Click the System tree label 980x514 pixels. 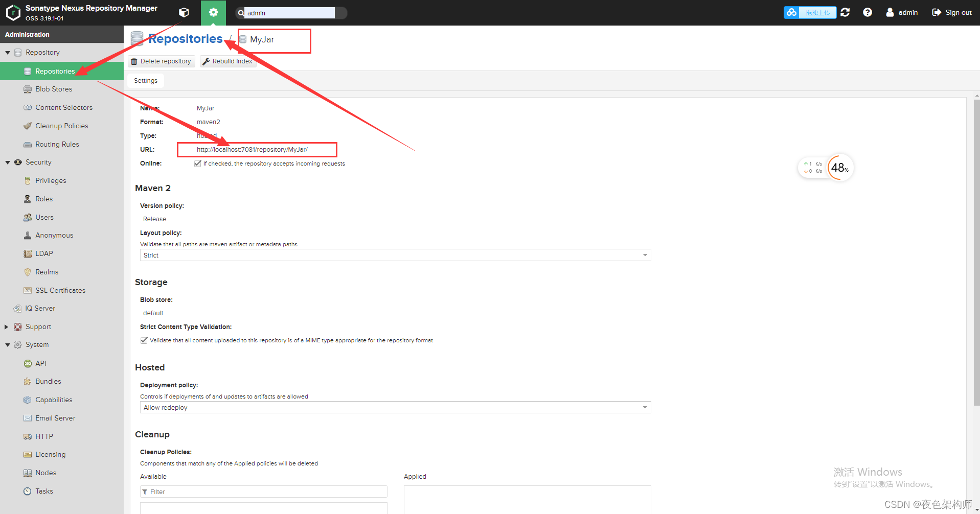click(x=37, y=345)
